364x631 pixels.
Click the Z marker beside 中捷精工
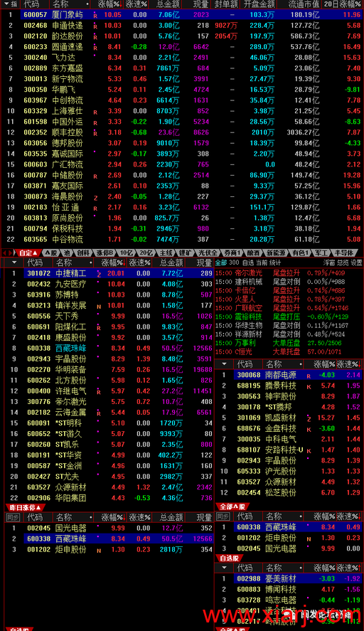click(x=99, y=274)
